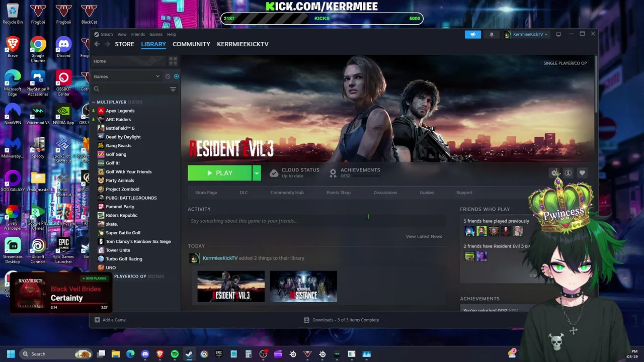
Task: Open the Windows Start button
Action: tap(11, 354)
